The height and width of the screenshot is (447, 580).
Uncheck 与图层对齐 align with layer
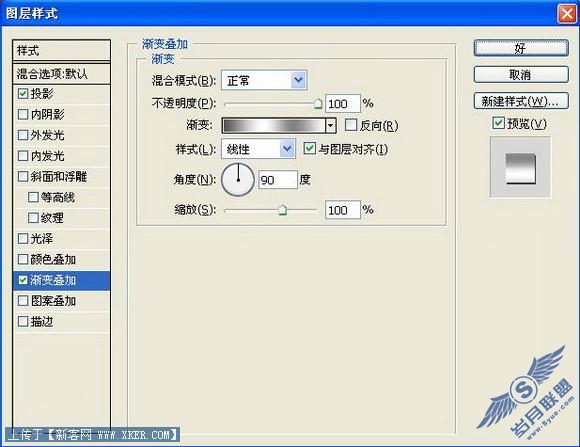pyautogui.click(x=309, y=149)
